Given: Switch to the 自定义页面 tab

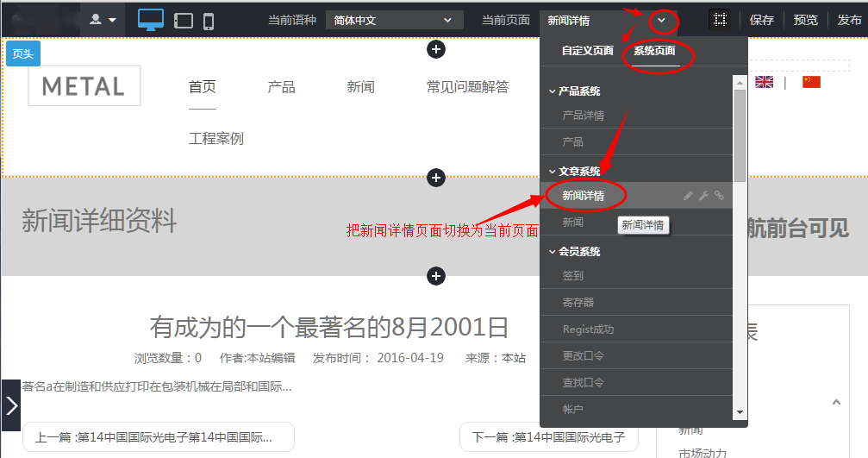Looking at the screenshot, I should [x=587, y=51].
